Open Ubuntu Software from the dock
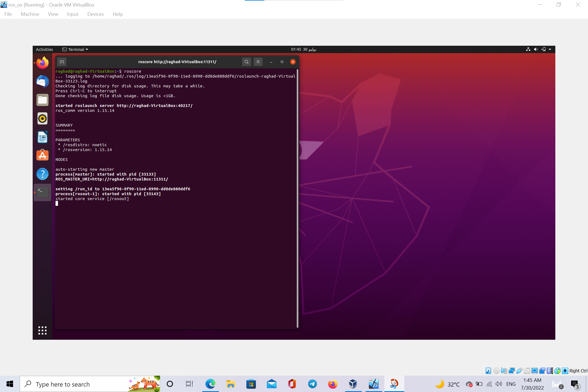Image resolution: width=588 pixels, height=392 pixels. (x=42, y=155)
